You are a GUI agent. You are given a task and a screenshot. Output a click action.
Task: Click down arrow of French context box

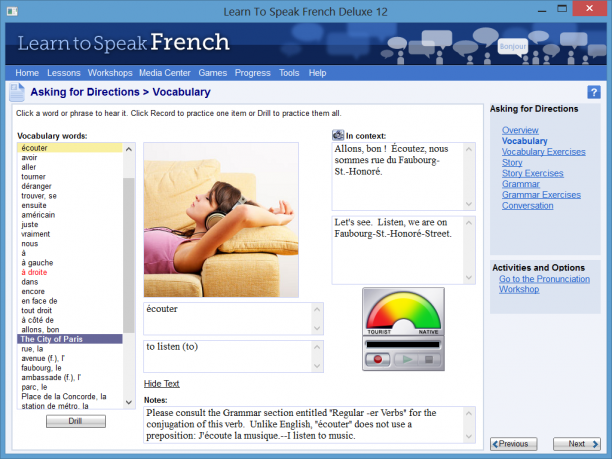click(469, 204)
